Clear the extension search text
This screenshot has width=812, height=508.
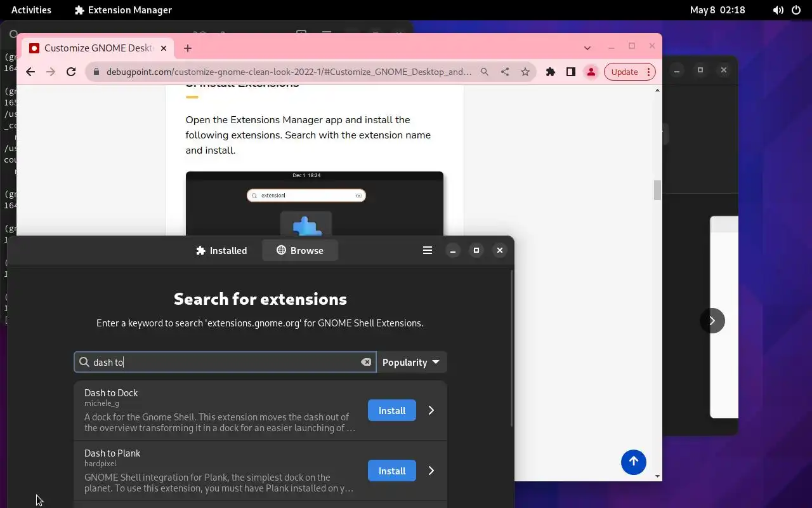point(366,362)
